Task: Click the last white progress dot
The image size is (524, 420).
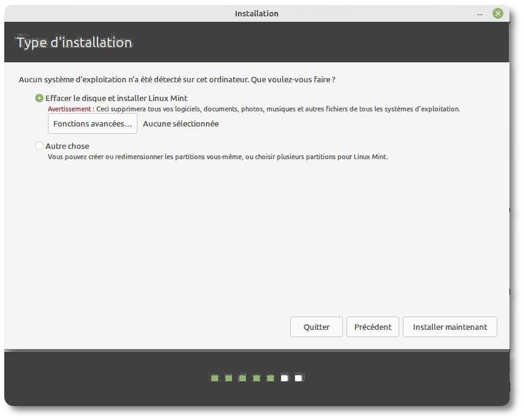Action: (x=298, y=378)
